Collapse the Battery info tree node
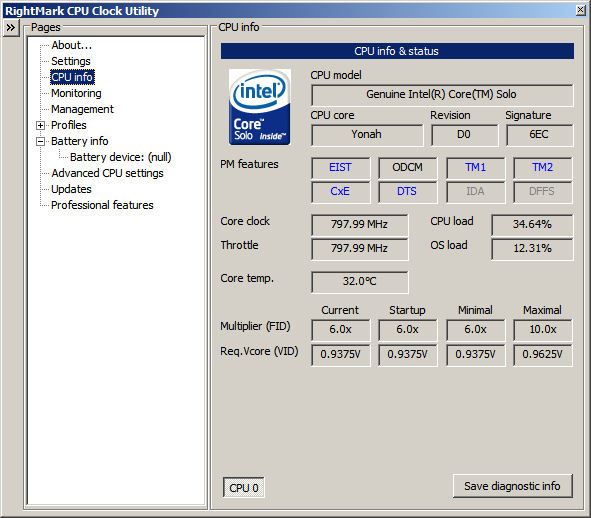Image resolution: width=591 pixels, height=518 pixels. pos(40,141)
